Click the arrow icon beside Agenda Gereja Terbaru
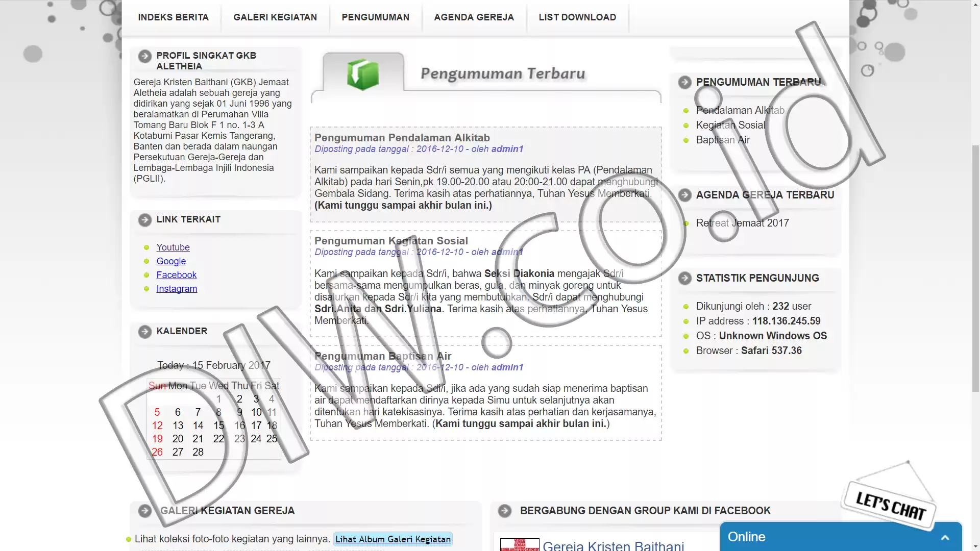This screenshot has height=551, width=980. (685, 195)
